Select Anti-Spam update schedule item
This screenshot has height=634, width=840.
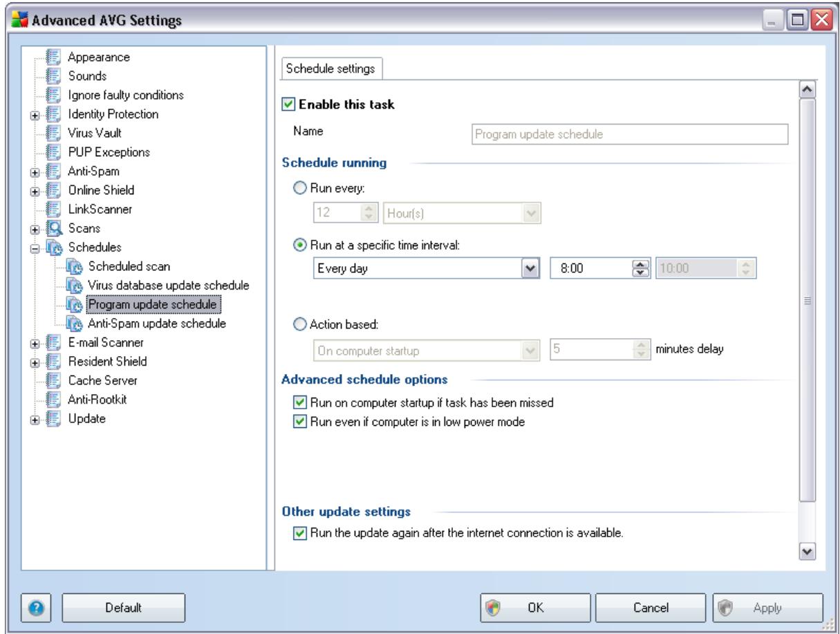pyautogui.click(x=156, y=322)
